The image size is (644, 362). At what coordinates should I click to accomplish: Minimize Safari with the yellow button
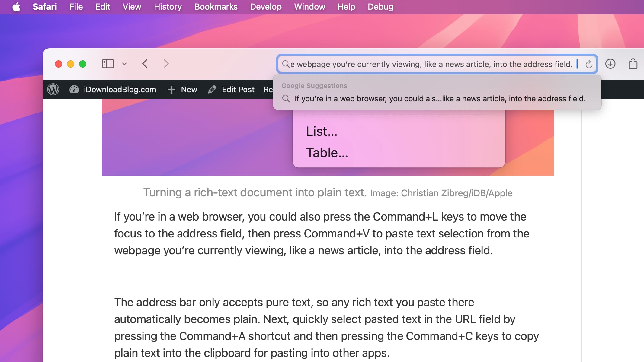click(x=71, y=64)
